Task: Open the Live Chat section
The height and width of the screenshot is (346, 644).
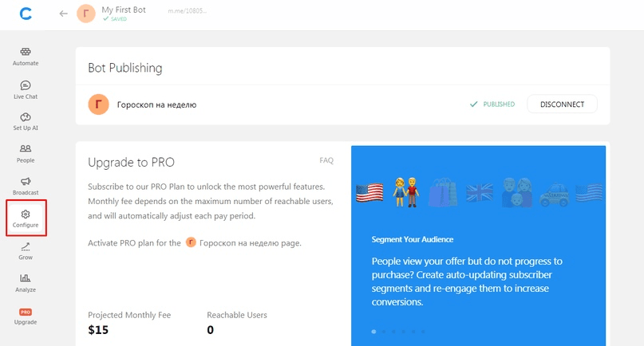Action: [x=26, y=90]
